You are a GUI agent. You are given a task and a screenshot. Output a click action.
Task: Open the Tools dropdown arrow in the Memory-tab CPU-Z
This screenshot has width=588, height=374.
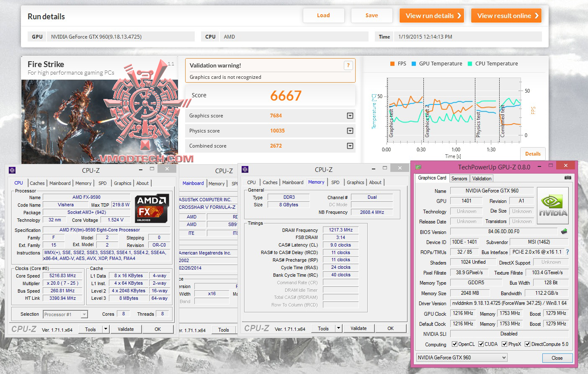click(x=338, y=328)
